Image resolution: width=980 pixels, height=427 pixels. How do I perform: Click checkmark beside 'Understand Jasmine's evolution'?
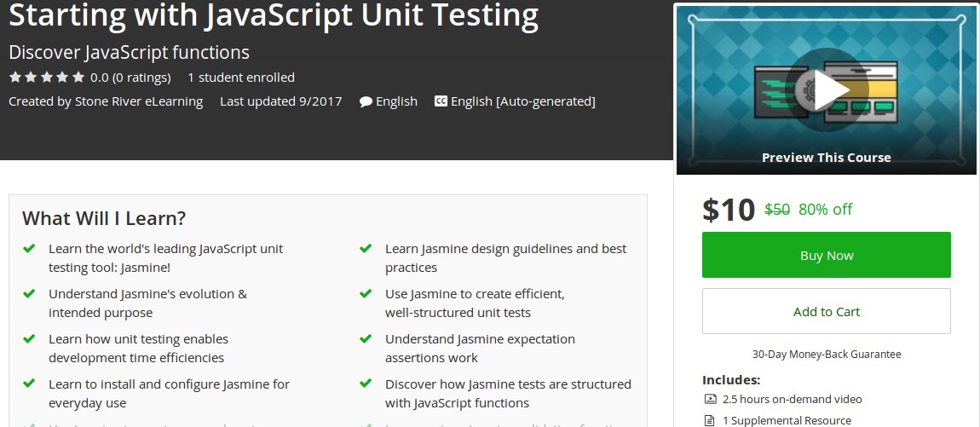coord(29,293)
